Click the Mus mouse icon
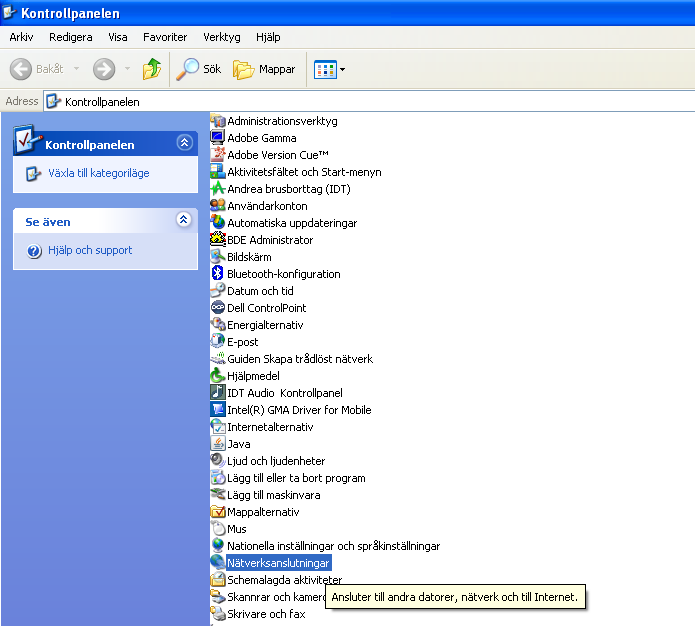695x626 pixels. [218, 528]
